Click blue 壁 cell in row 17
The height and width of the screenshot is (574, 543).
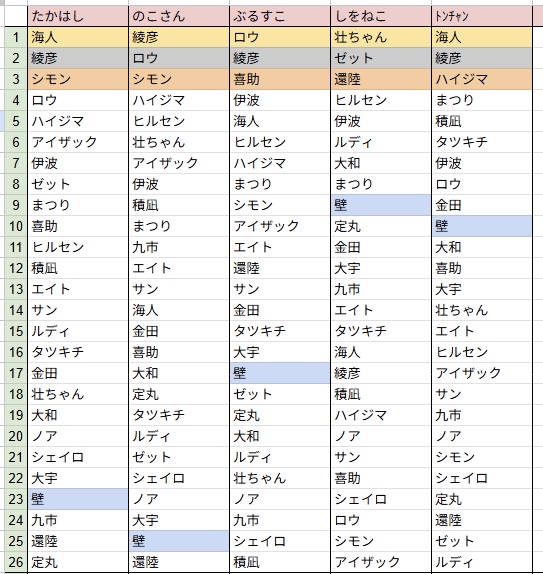tap(280, 373)
